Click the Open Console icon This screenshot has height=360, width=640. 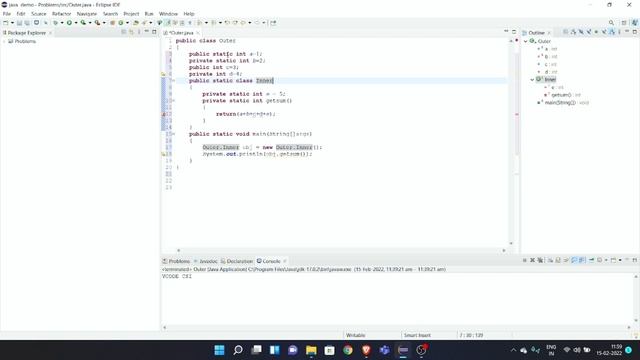613,260
